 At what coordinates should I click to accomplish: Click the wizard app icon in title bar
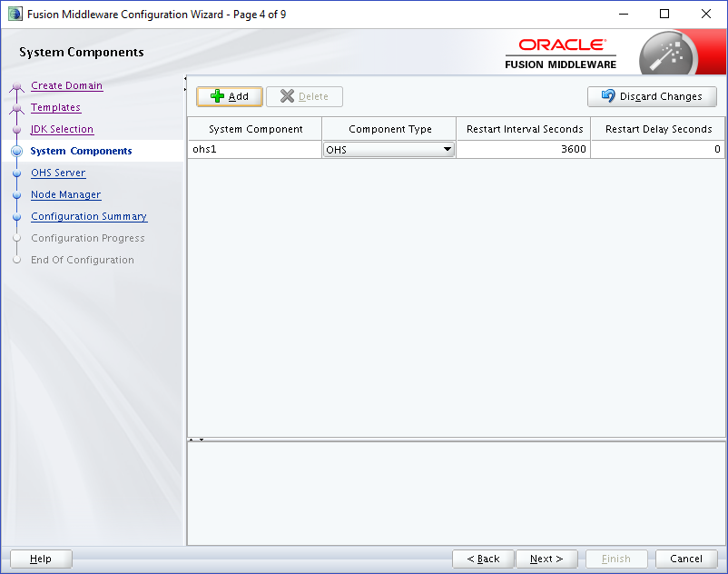[15, 14]
